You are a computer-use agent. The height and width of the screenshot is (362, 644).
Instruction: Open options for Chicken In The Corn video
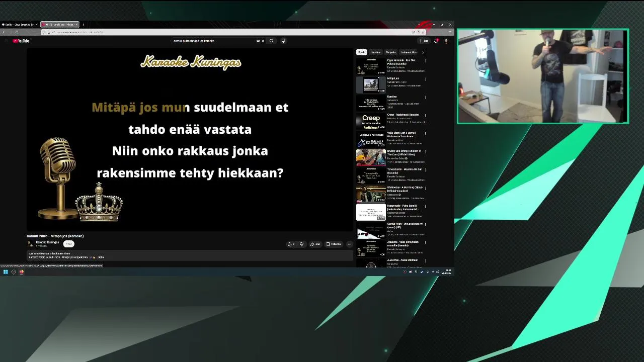(x=426, y=152)
